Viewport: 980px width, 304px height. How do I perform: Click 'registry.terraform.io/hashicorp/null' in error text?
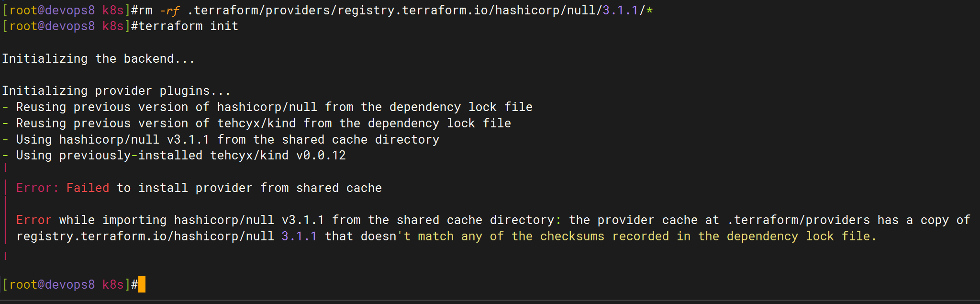tap(145, 236)
